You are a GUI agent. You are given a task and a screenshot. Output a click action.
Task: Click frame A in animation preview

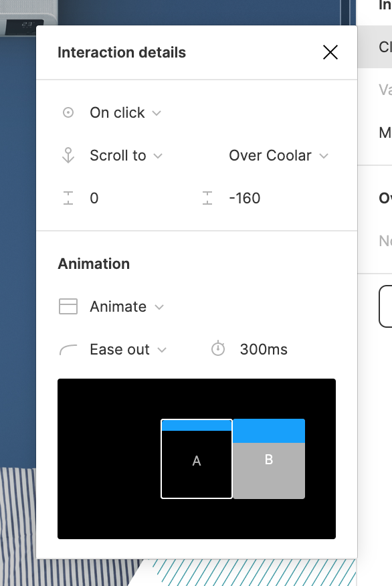[197, 459]
